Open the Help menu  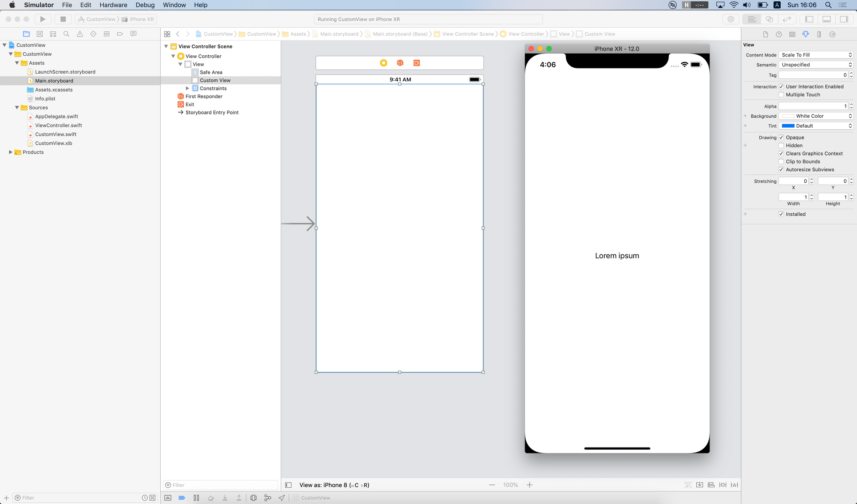pos(201,5)
